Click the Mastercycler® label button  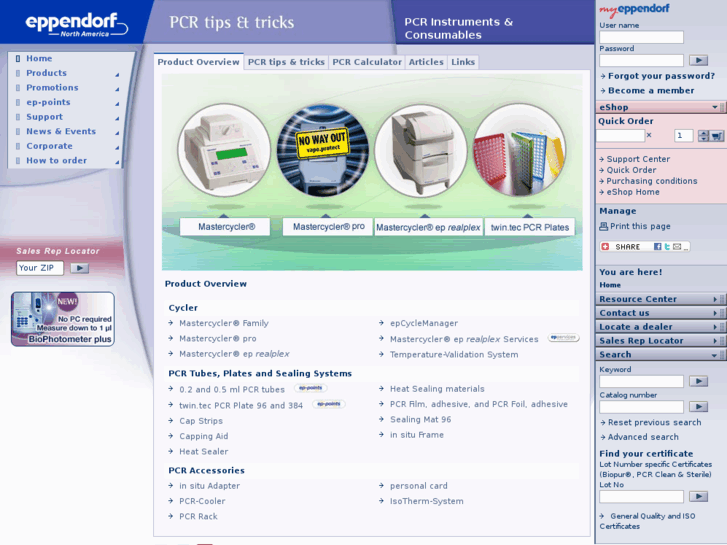pos(225,227)
